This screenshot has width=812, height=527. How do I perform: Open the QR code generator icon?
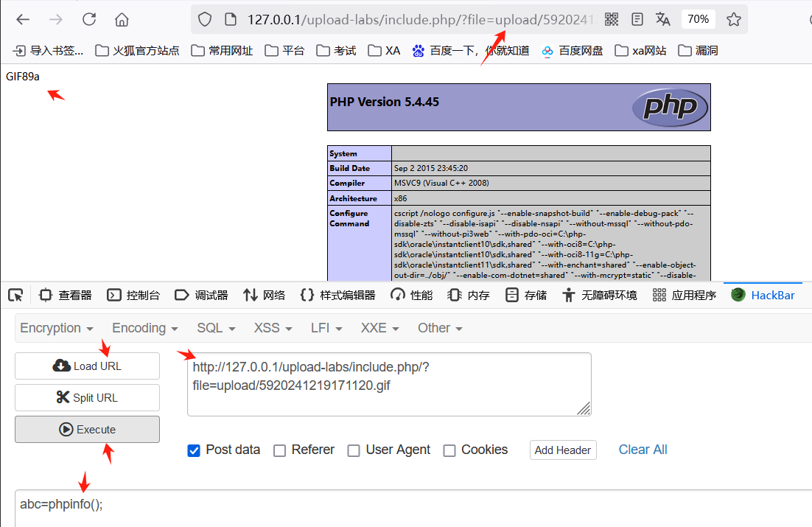tap(612, 20)
